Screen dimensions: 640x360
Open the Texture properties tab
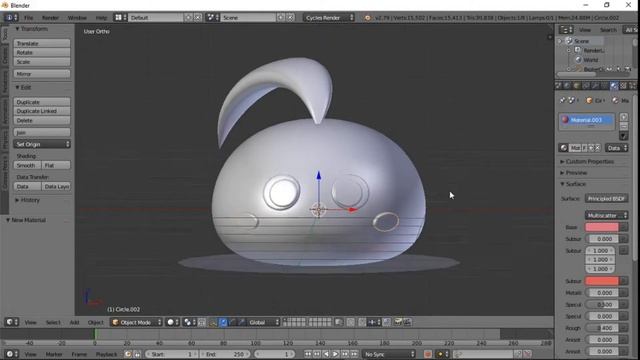coord(623,86)
